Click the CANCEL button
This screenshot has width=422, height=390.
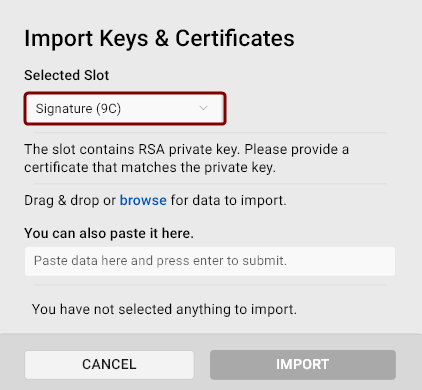click(109, 365)
